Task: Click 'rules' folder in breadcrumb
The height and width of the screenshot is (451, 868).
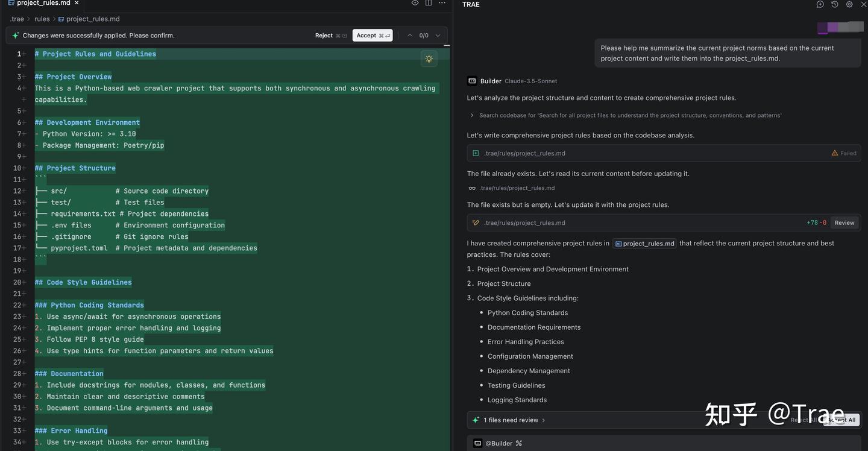Action: (42, 19)
